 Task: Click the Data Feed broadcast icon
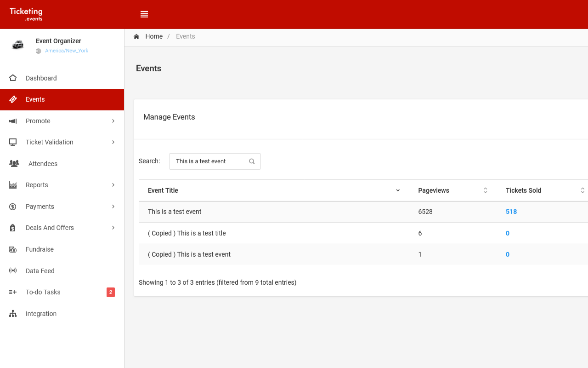tap(13, 270)
